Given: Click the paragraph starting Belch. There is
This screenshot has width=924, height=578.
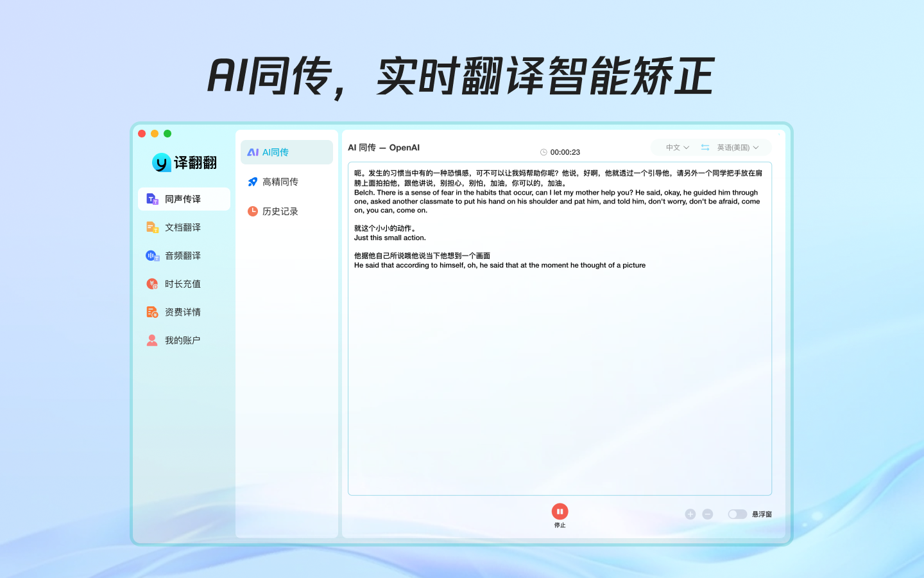Looking at the screenshot, I should 557,201.
